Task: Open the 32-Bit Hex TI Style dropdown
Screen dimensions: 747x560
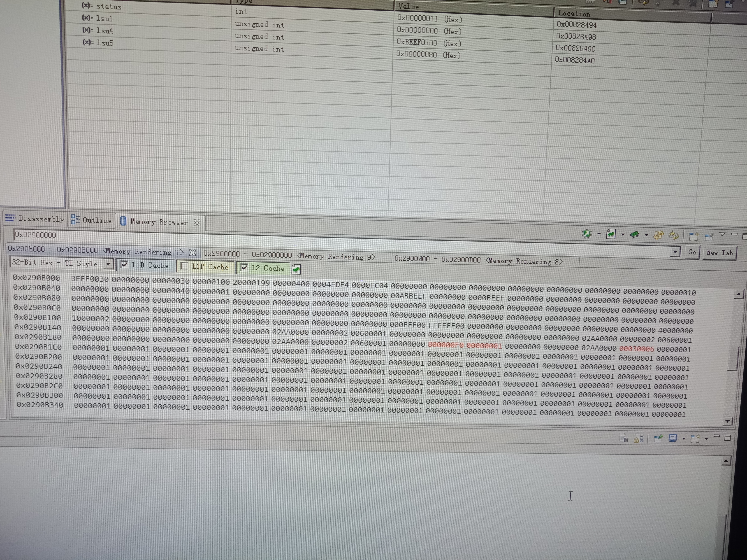Action: pyautogui.click(x=108, y=264)
